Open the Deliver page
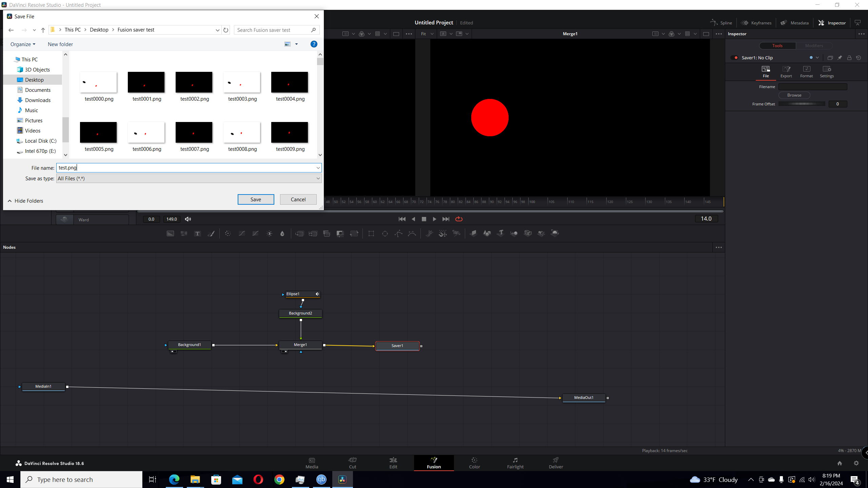 [x=556, y=463]
